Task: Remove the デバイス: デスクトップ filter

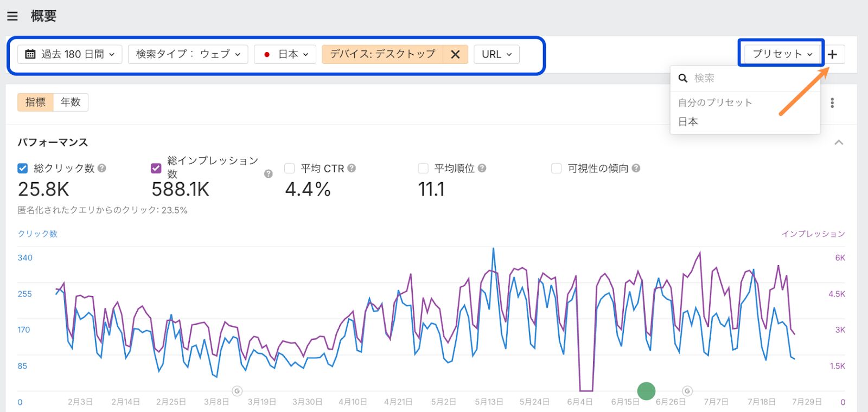Action: click(x=455, y=54)
